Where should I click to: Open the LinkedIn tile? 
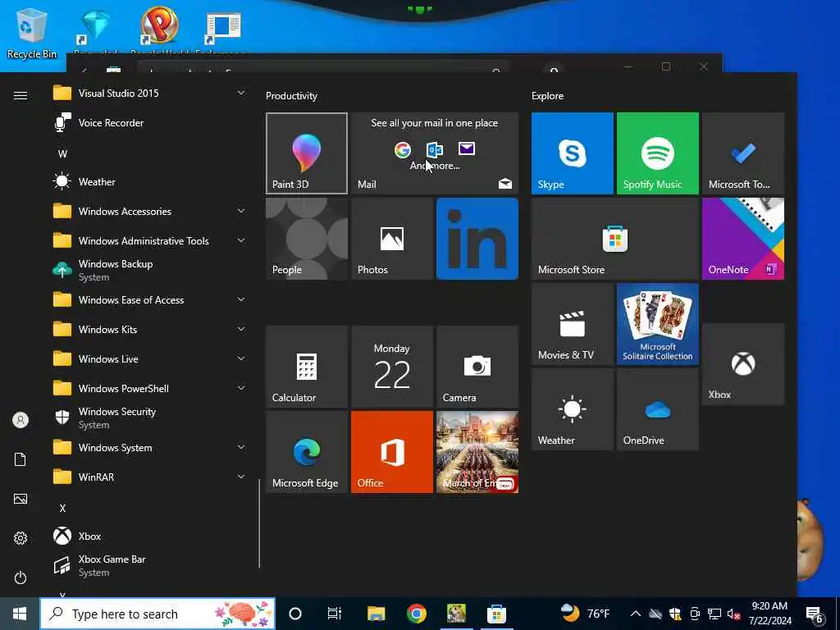click(477, 239)
